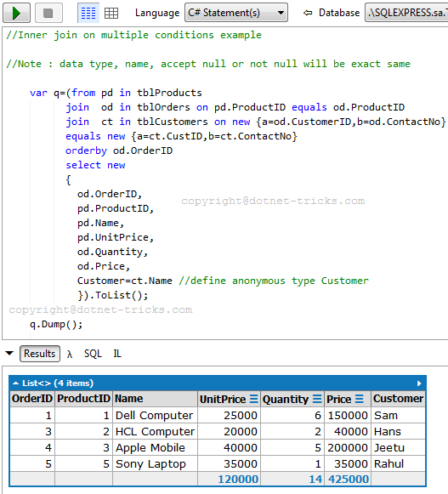Open the Quantity column chart icon
This screenshot has height=494, width=448.
click(x=317, y=399)
